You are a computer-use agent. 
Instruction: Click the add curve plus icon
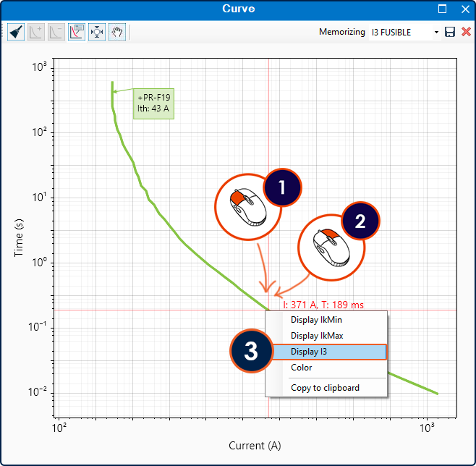[x=36, y=32]
